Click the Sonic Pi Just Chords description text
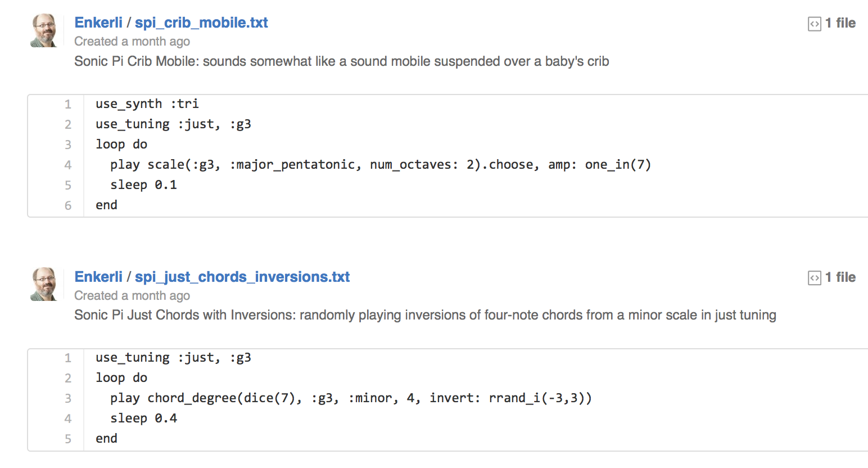 pyautogui.click(x=424, y=315)
